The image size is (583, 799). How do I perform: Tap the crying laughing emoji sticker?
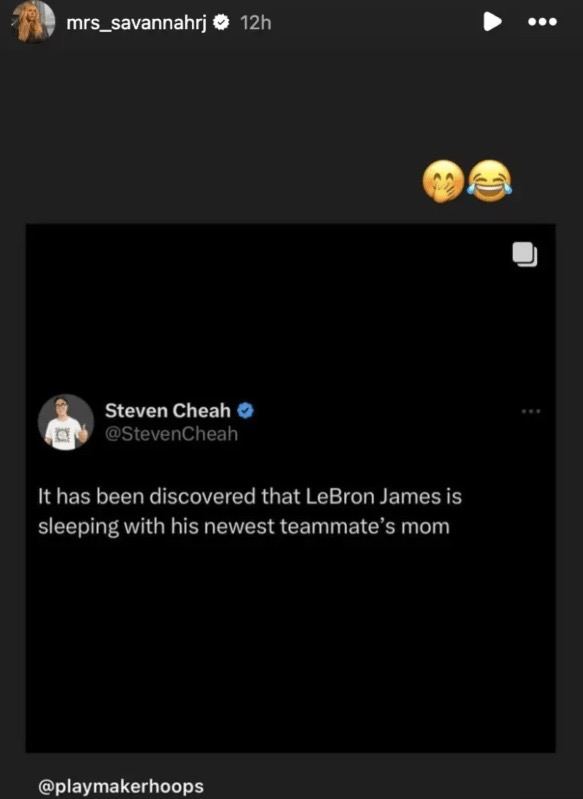coord(490,181)
